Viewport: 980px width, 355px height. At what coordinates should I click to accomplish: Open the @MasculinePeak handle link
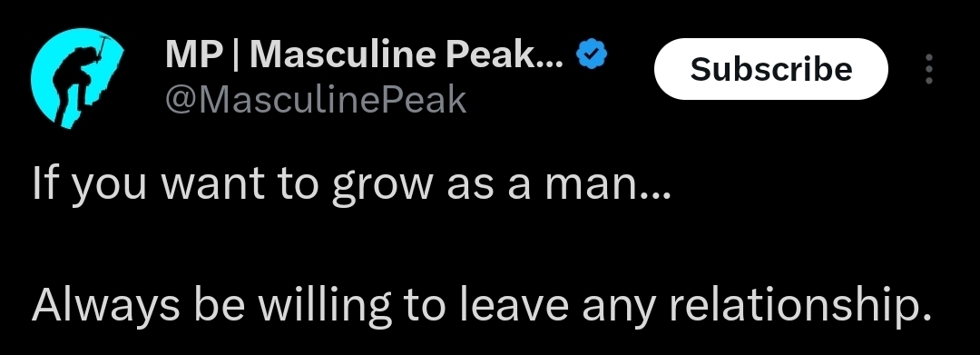click(x=316, y=99)
